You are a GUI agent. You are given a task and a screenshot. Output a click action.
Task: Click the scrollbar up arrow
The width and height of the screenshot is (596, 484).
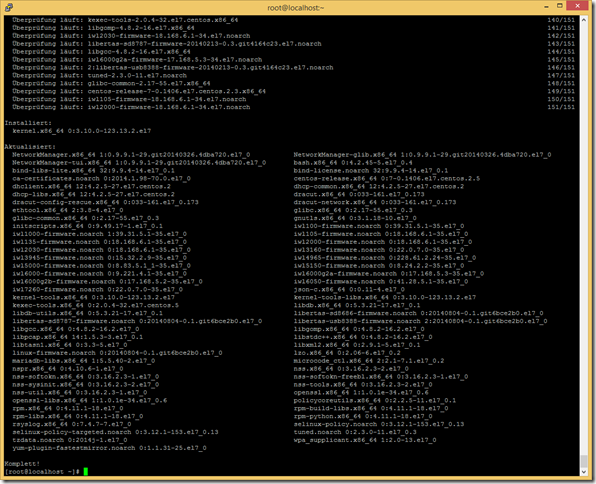pos(584,19)
